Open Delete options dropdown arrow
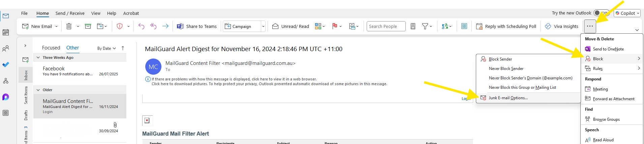 pos(78,26)
